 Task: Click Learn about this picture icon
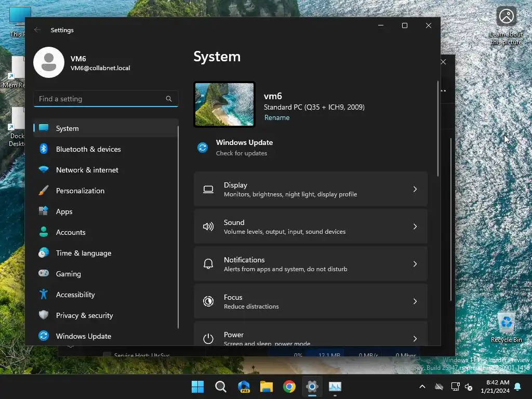coord(506,26)
